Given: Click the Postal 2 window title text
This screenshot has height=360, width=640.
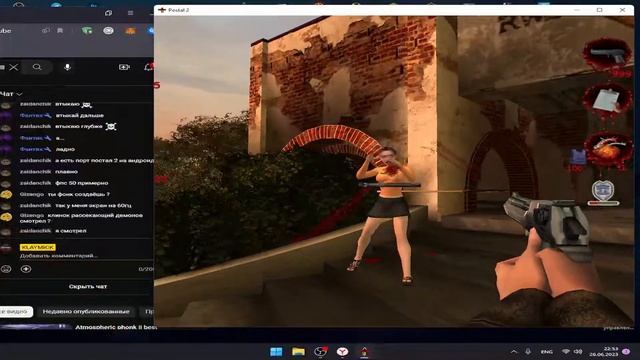Looking at the screenshot, I should [178, 10].
